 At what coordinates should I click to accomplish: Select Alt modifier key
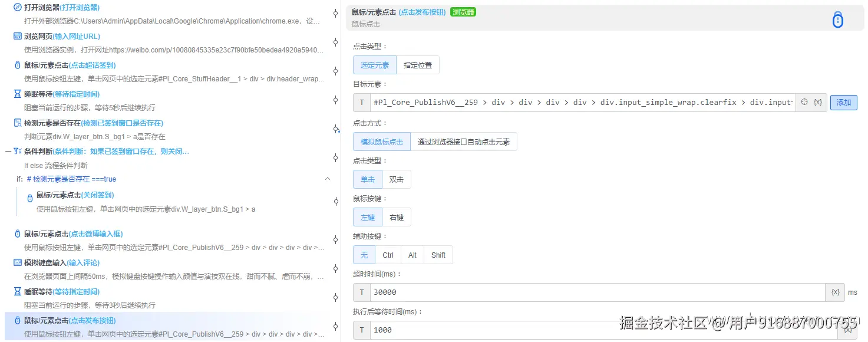[412, 255]
